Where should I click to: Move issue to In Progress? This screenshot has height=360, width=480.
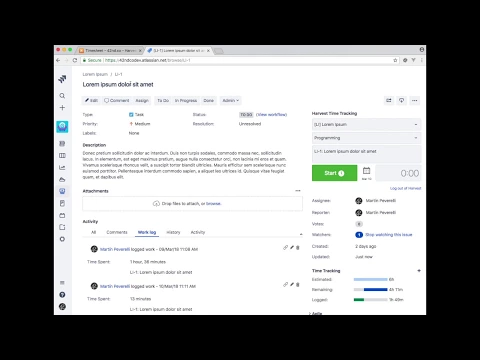[x=186, y=100]
